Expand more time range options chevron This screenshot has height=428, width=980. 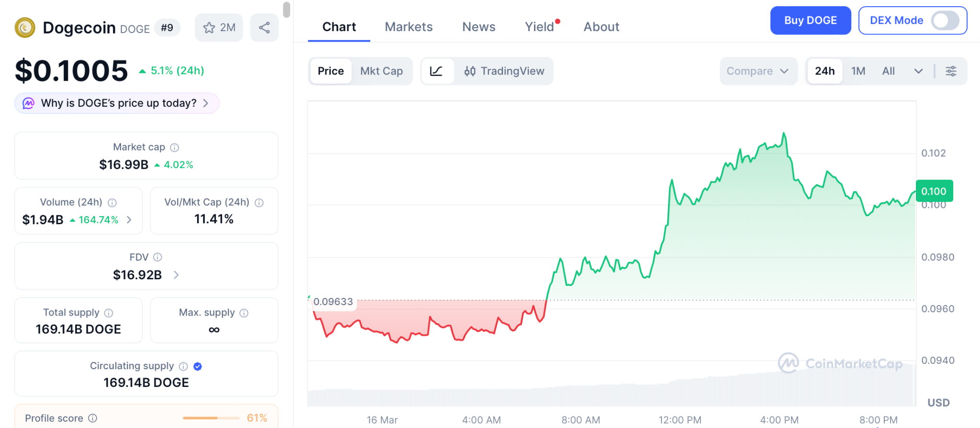[918, 71]
